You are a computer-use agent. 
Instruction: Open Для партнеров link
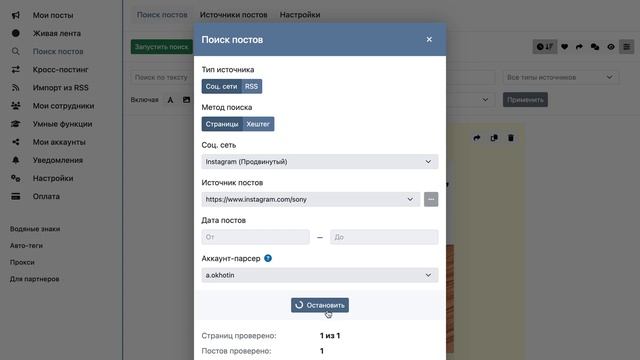[34, 279]
